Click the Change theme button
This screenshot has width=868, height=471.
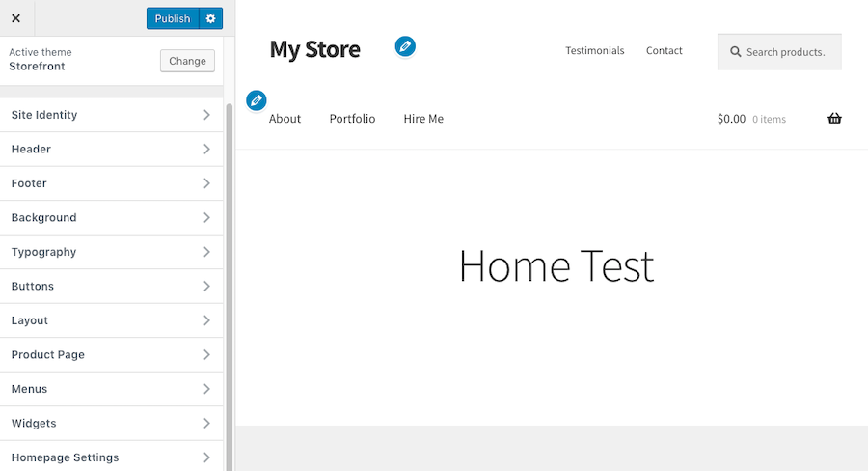tap(187, 61)
